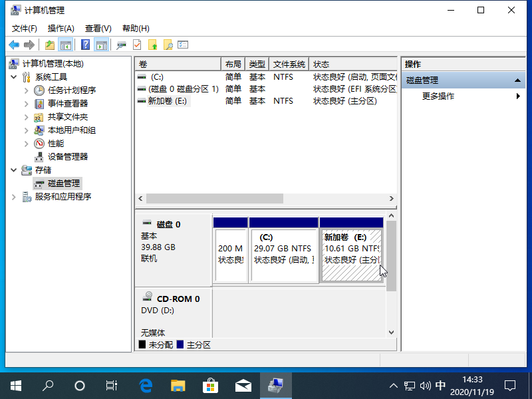Screen dimensions: 532x399
Task: Click the checkmark document toolbar icon
Action: point(137,45)
